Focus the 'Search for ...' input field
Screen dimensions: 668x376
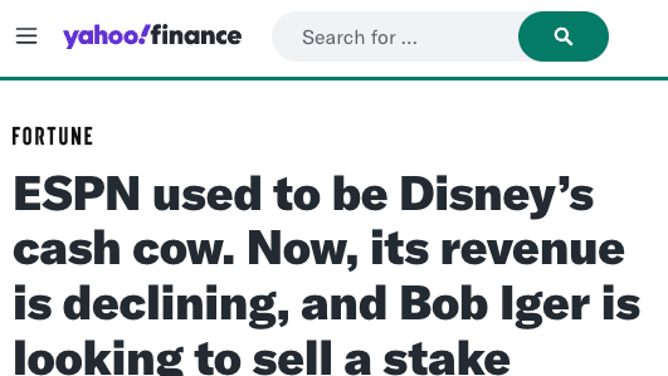click(x=395, y=37)
